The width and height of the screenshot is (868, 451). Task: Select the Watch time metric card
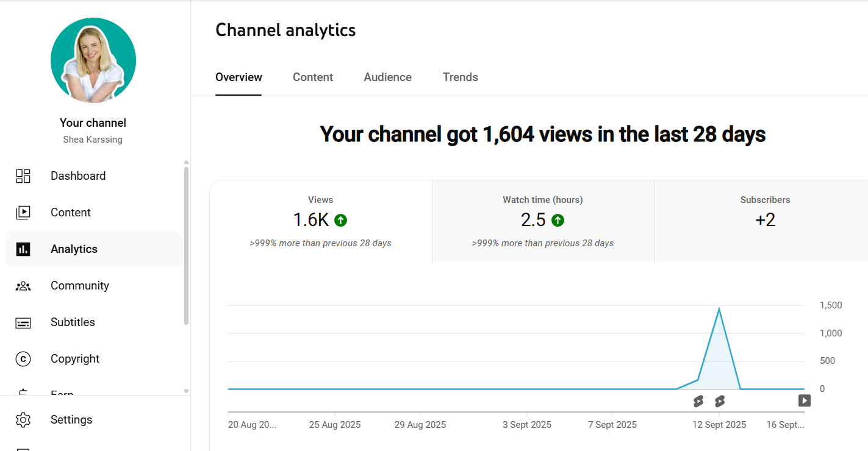tap(542, 221)
